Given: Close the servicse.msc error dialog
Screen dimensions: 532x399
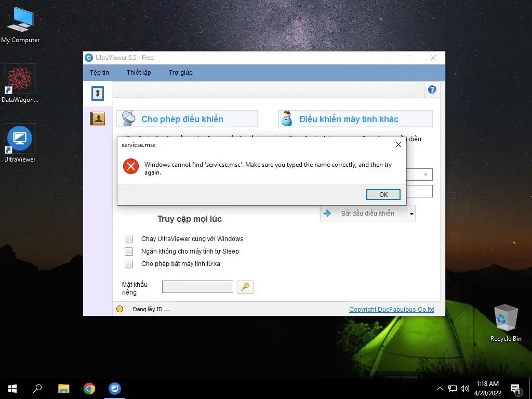Looking at the screenshot, I should point(398,144).
